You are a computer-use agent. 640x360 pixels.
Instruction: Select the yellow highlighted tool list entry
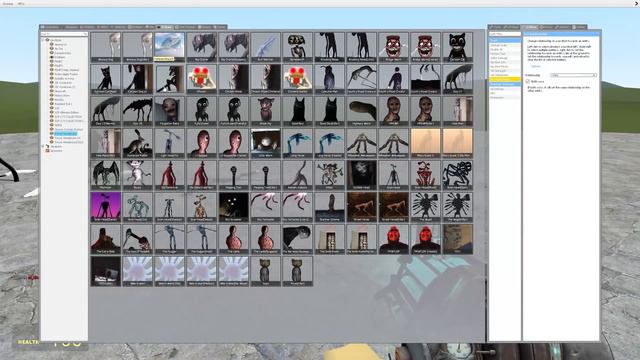(x=505, y=79)
